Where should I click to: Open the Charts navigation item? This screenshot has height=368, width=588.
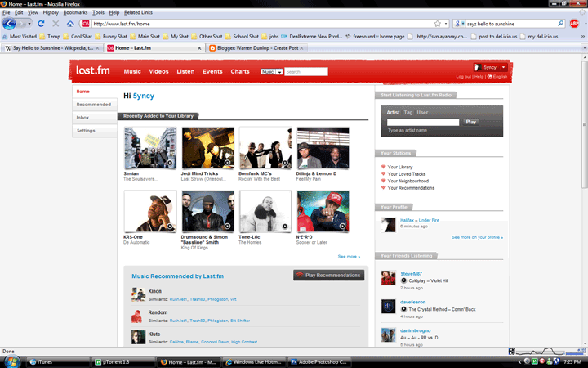coord(240,71)
